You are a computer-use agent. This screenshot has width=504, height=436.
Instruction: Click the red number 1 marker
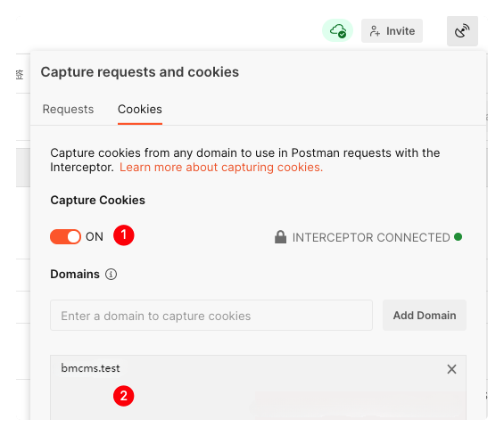(x=124, y=235)
